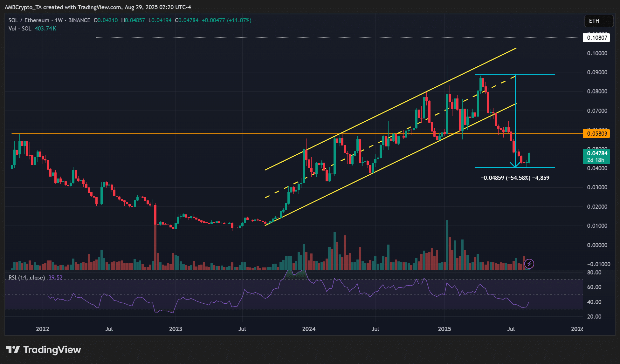The image size is (620, 364).
Task: Click the TradingView logo icon at bottom
Action: (13, 350)
